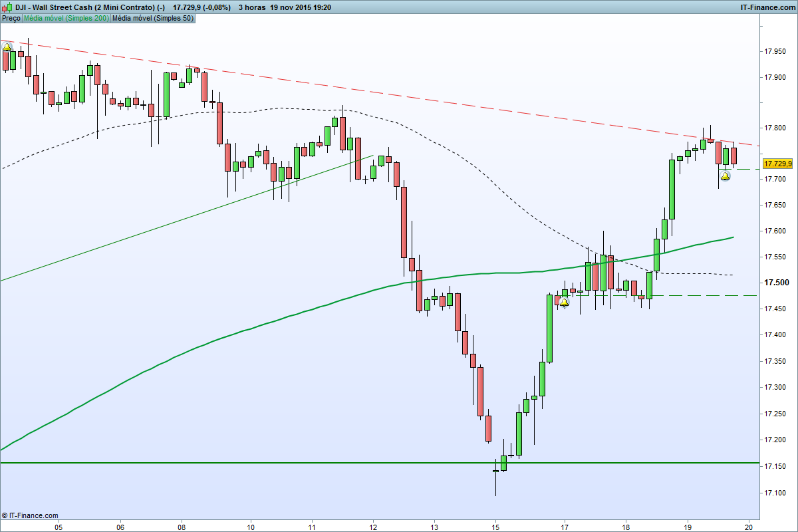798x532 pixels.
Task: Click the 11 date label on the time axis
Action: coord(312,527)
